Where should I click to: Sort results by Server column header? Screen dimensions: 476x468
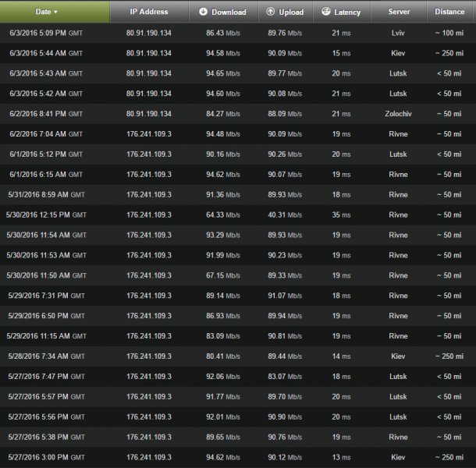coord(399,12)
